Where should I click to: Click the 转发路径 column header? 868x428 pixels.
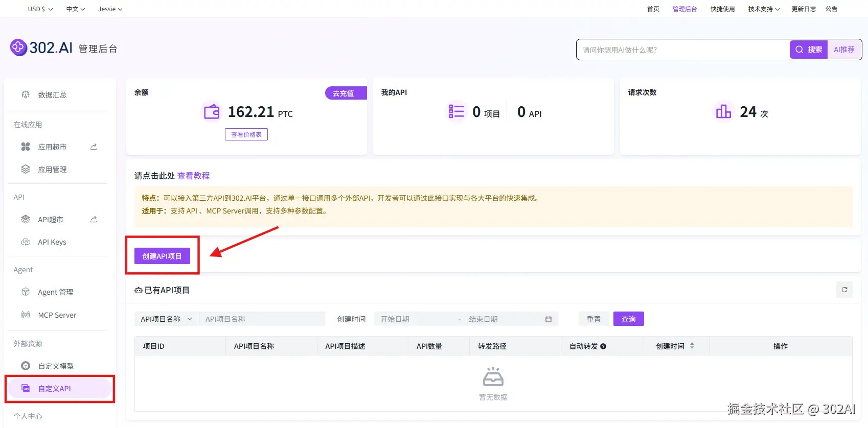pos(515,346)
